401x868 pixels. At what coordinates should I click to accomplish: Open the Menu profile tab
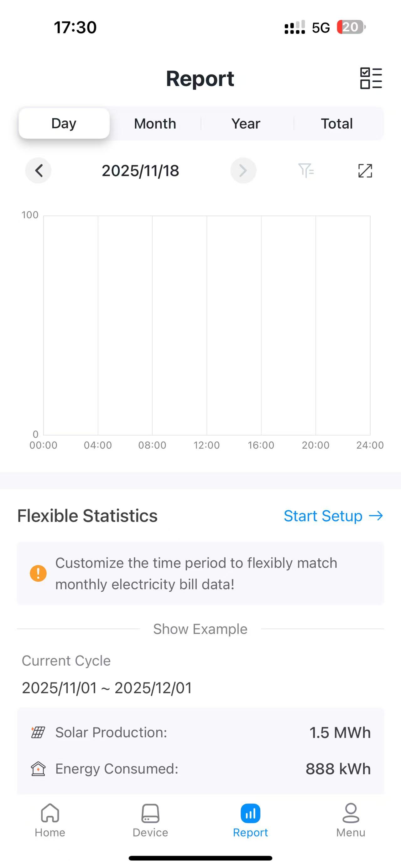tap(351, 820)
